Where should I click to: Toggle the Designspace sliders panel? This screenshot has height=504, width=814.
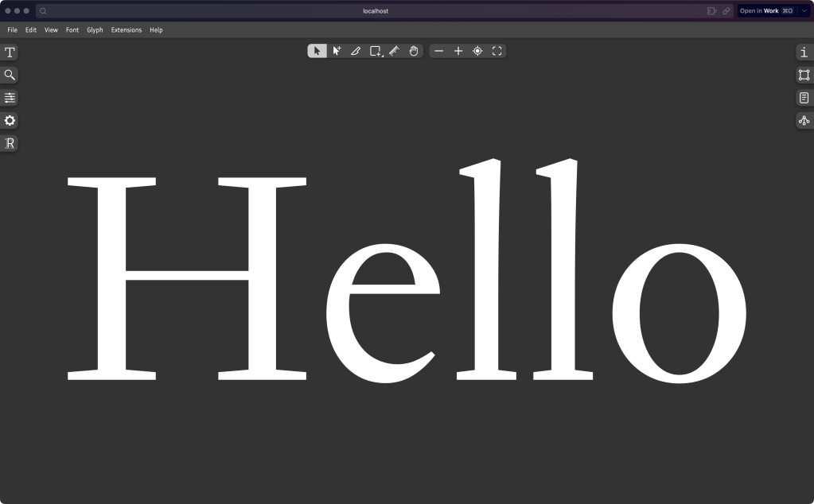coord(10,98)
